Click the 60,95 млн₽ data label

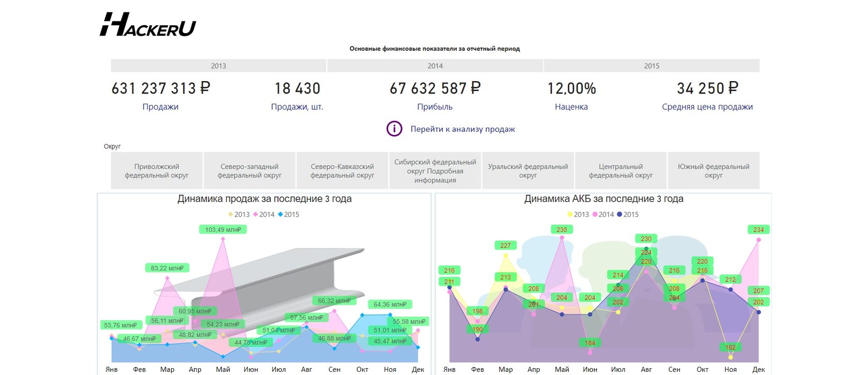pos(195,311)
